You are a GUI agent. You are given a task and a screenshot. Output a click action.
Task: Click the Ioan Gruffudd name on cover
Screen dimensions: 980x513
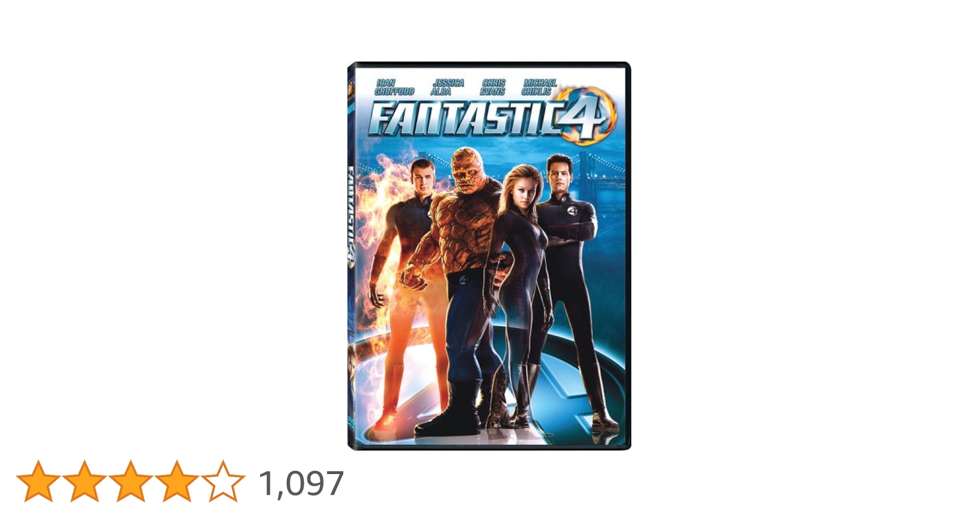(x=394, y=87)
